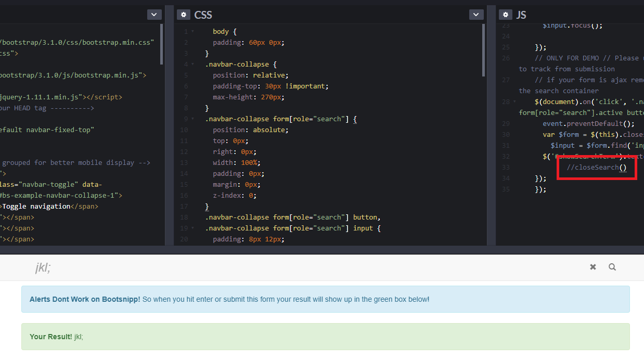The width and height of the screenshot is (644, 359).
Task: Click the CSS panel title
Action: [203, 15]
